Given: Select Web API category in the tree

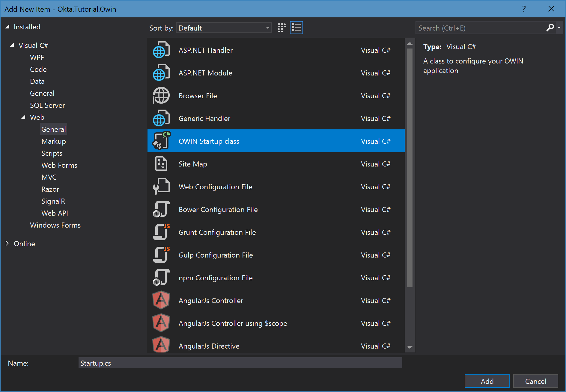Looking at the screenshot, I should tap(55, 213).
